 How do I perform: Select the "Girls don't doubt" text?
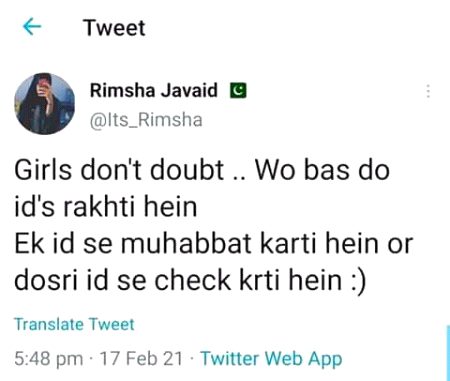119,170
